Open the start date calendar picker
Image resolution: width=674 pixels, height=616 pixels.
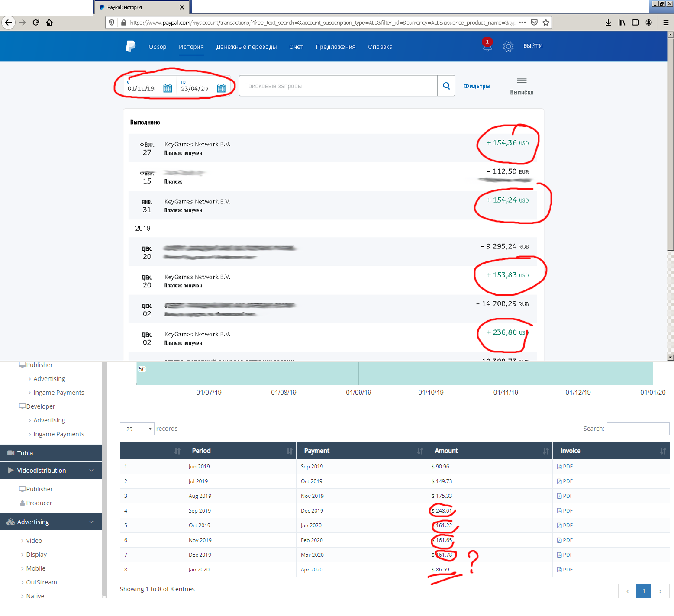pos(168,88)
